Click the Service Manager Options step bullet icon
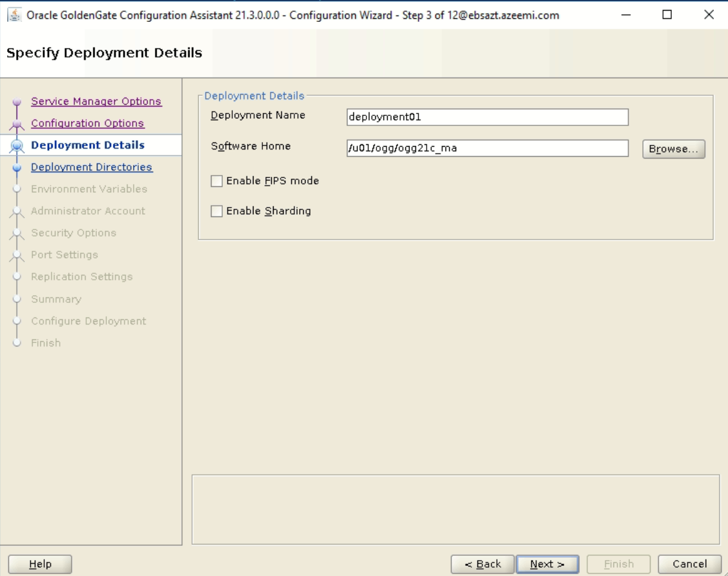 [x=17, y=102]
